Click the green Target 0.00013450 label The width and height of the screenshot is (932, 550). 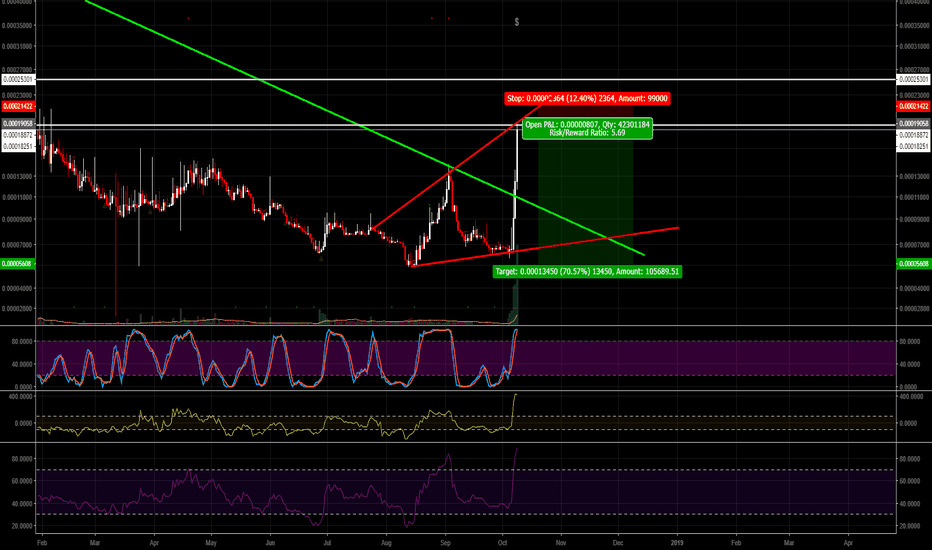587,272
